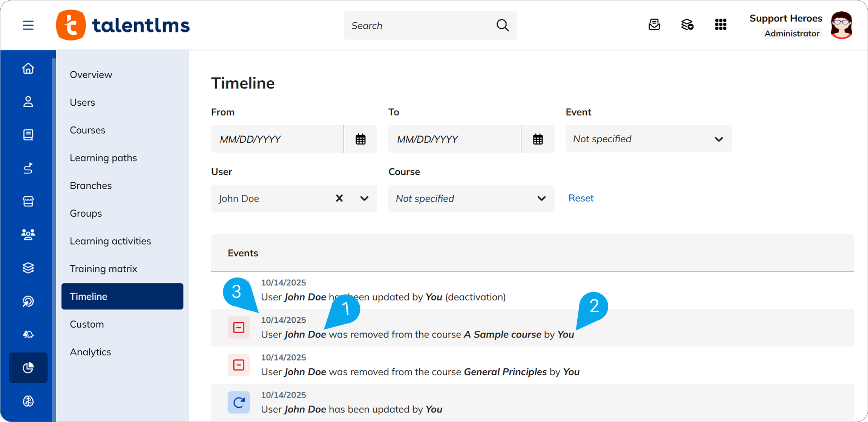Open the Branches layers sidebar icon
The width and height of the screenshot is (868, 422).
point(28,268)
